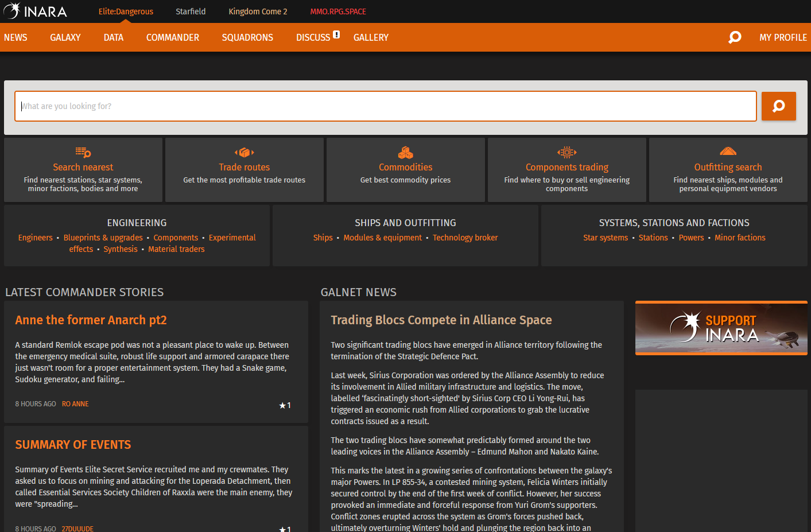Open MY PROFILE menu
Screen dimensions: 811x532
(783, 37)
